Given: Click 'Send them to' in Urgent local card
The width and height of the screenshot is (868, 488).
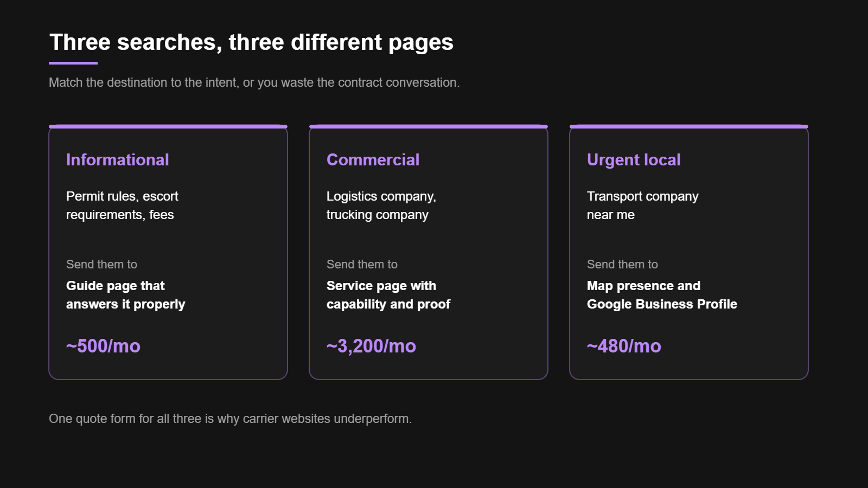Looking at the screenshot, I should [622, 264].
